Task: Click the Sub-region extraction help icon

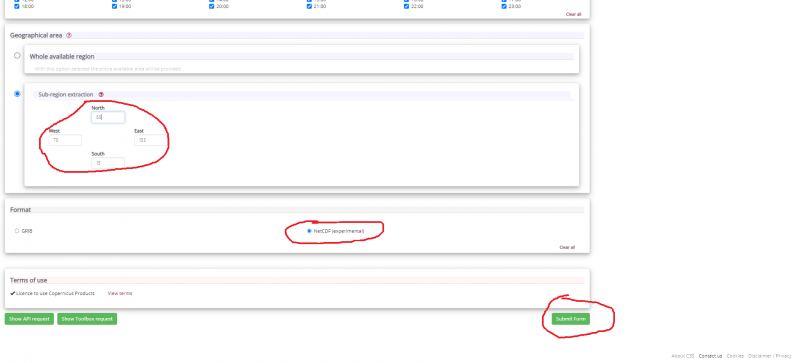Action: click(x=101, y=94)
